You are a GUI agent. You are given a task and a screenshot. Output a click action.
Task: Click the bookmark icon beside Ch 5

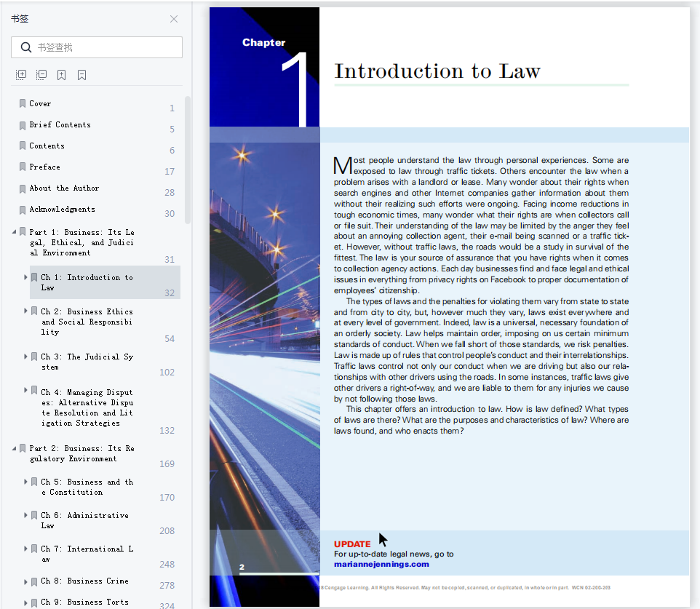(x=34, y=482)
